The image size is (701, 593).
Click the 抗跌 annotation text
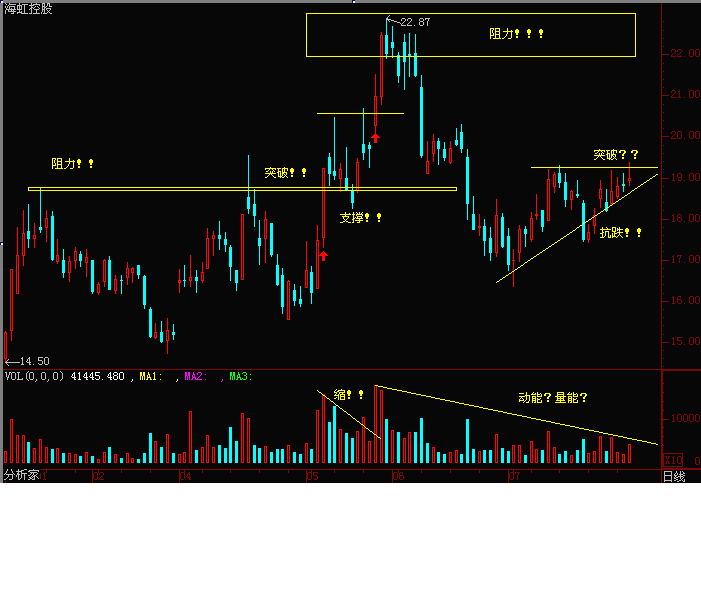(621, 233)
